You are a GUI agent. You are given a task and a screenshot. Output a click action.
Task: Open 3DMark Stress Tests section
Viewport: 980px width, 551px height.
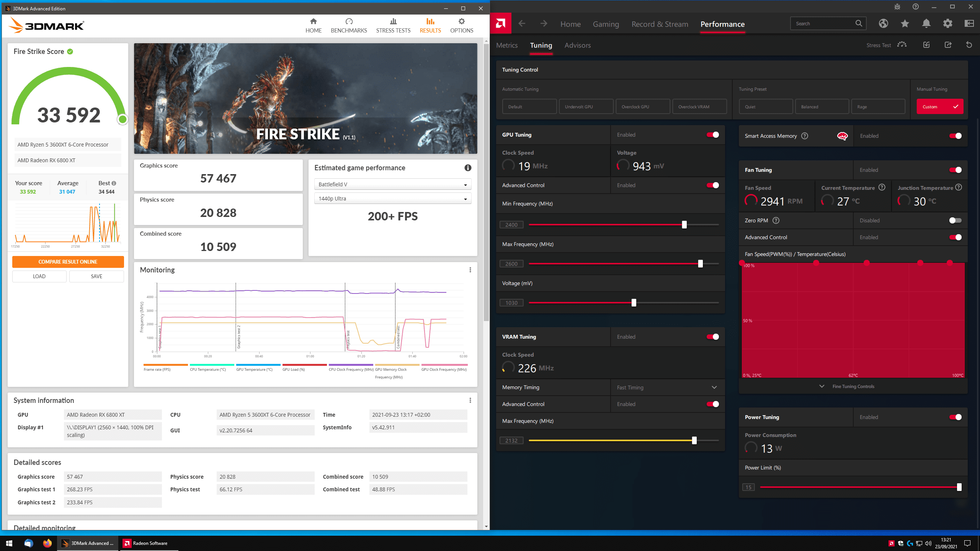coord(393,25)
